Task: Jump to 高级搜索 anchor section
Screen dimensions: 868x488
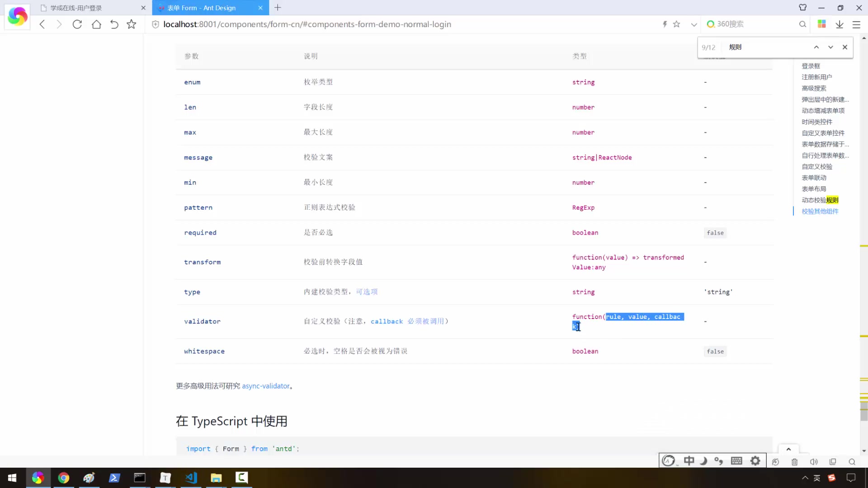Action: click(814, 89)
